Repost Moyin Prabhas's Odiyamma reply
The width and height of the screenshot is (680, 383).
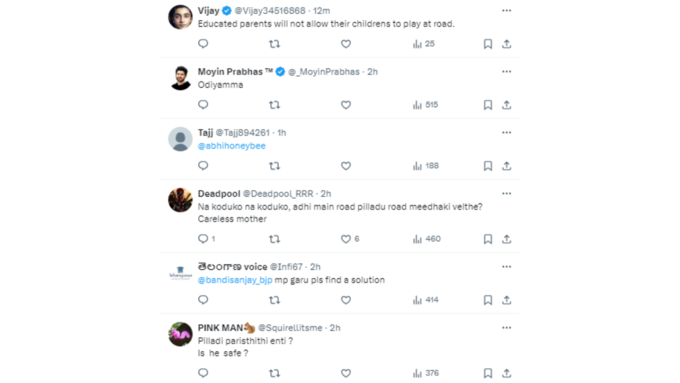(274, 105)
